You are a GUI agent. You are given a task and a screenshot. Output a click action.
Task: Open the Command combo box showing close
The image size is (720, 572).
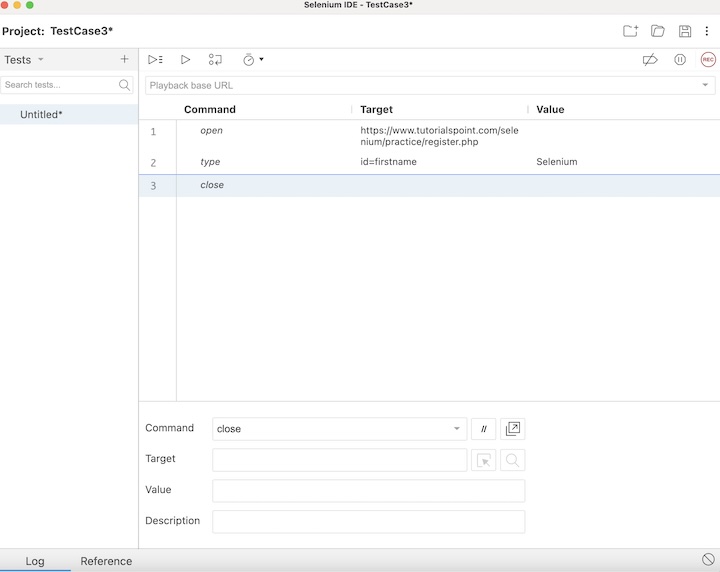click(339, 429)
